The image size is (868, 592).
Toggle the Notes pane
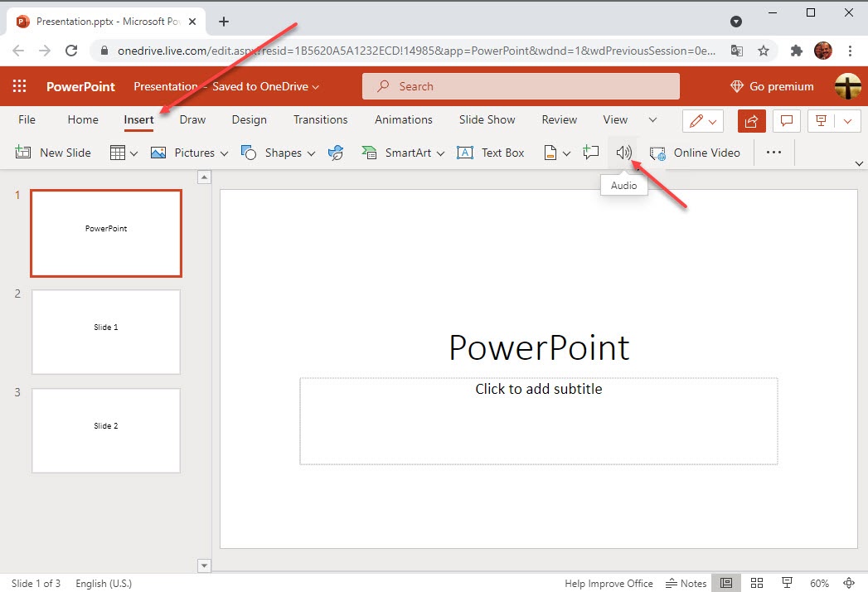(x=686, y=583)
